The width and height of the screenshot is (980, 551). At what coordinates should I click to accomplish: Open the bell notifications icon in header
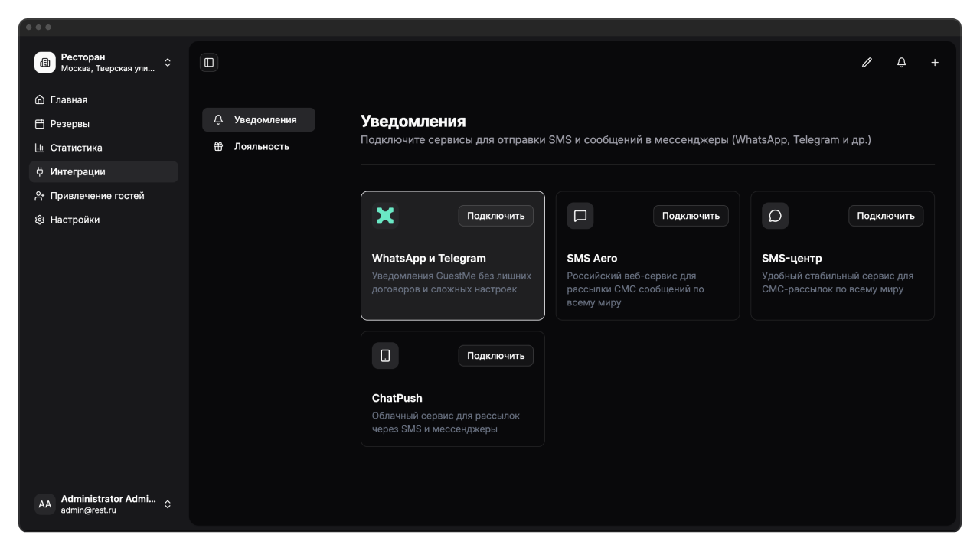point(901,63)
